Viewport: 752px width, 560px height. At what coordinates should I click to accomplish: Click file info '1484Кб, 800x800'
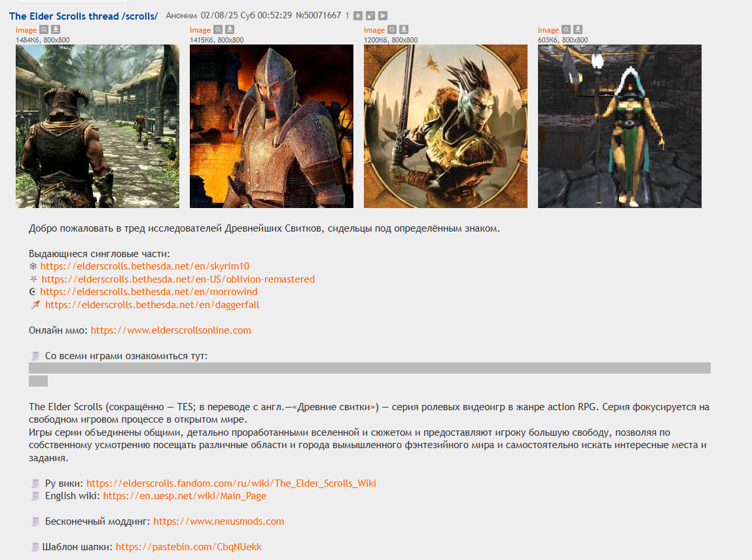[43, 41]
